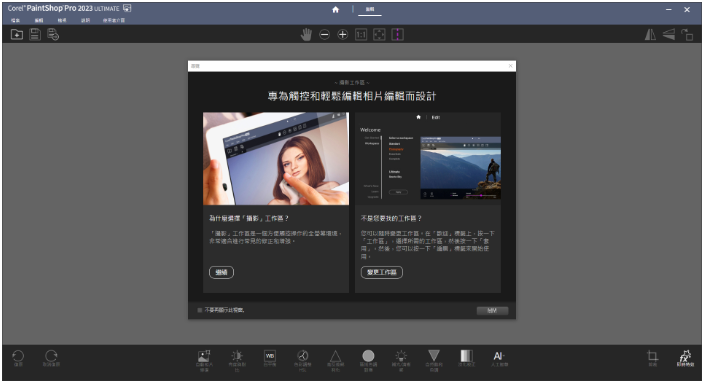This screenshot has height=383, width=704.
Task: Click the redo arrow icon
Action: 51,356
